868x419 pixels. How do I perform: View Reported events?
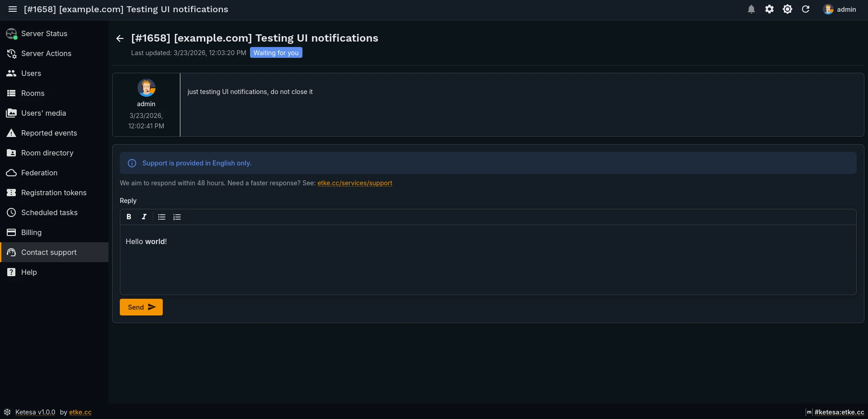[x=54, y=133]
